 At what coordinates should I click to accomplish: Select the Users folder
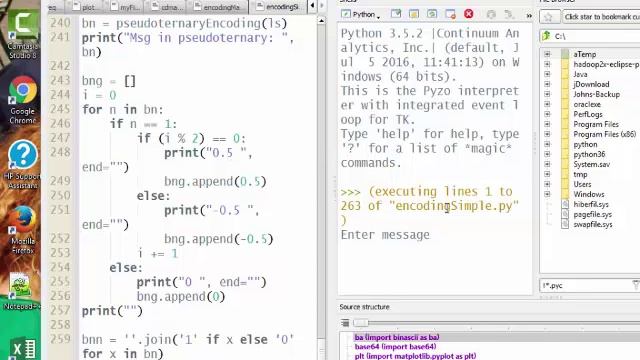point(582,184)
